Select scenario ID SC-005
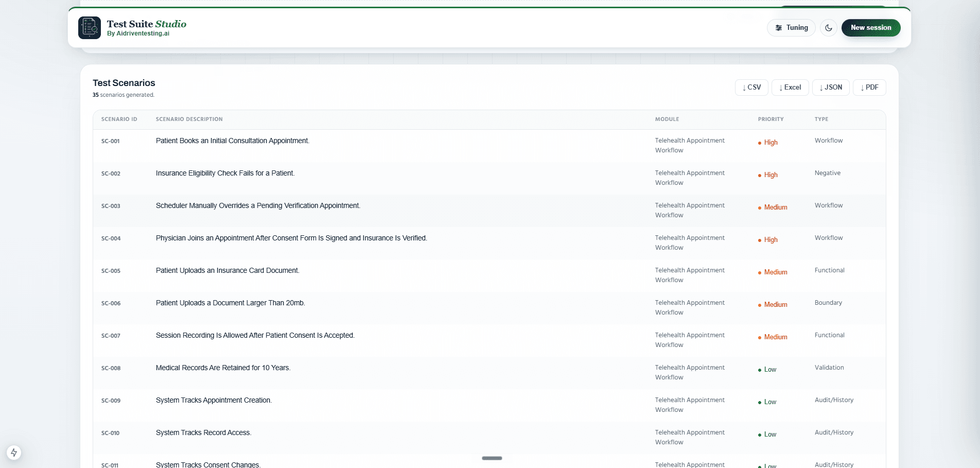This screenshot has width=980, height=468. [x=111, y=271]
